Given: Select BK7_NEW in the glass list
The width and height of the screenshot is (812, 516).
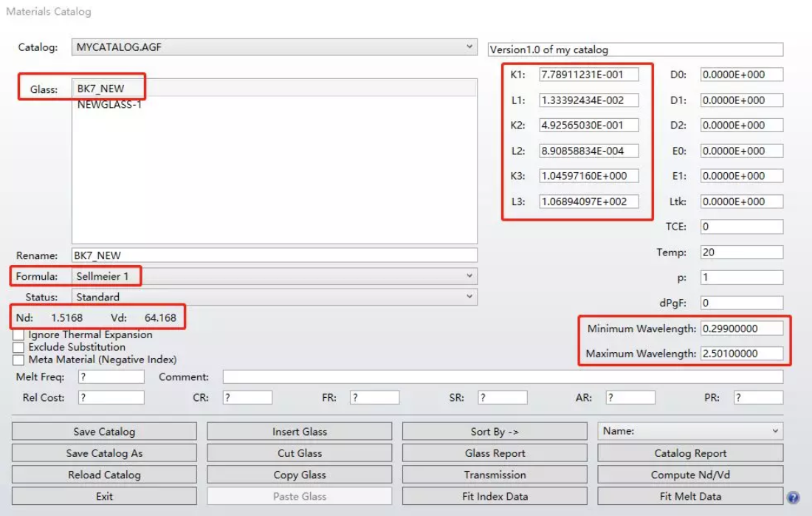Looking at the screenshot, I should (x=101, y=89).
